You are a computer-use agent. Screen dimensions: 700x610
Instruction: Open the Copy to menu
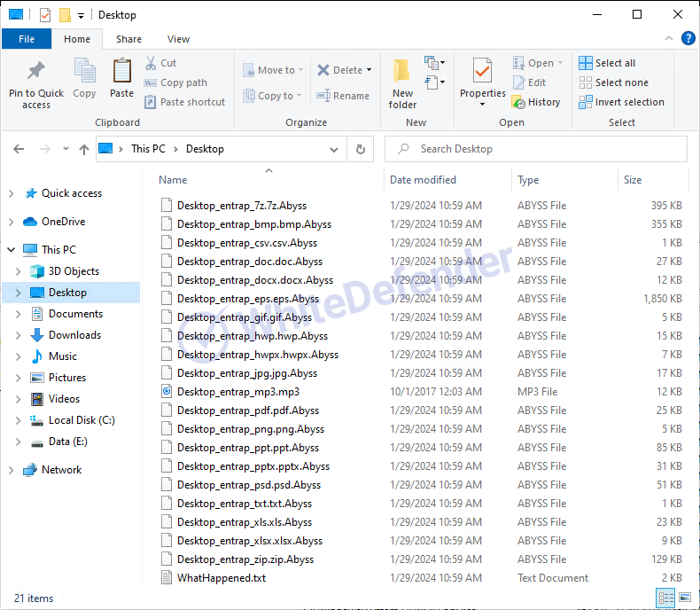tap(272, 96)
